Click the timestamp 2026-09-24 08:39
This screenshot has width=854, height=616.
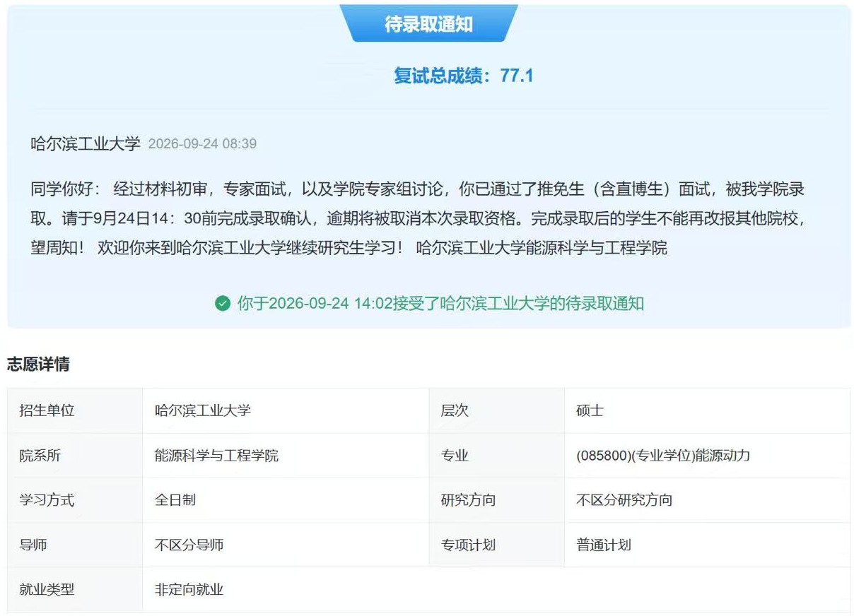[202, 144]
